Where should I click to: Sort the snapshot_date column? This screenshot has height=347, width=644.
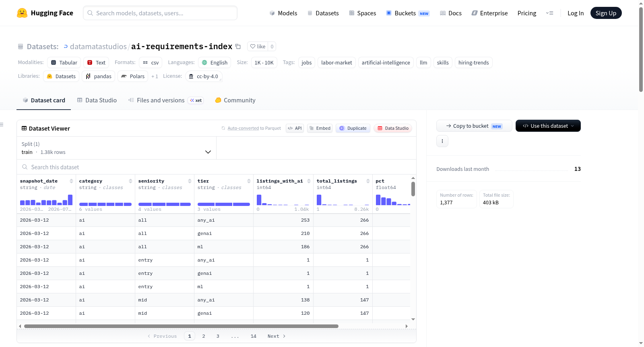coord(71,181)
